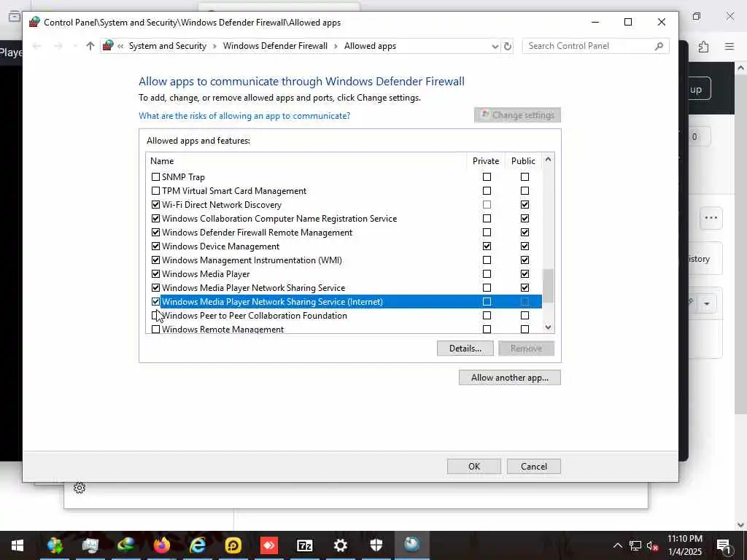
Task: Click the network tray icon
Action: tap(635, 545)
